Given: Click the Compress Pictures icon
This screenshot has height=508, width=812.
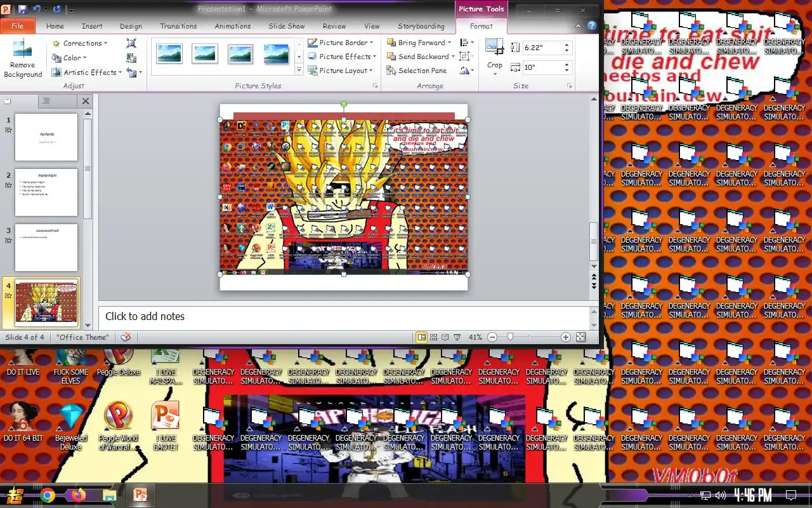Looking at the screenshot, I should pos(131,43).
